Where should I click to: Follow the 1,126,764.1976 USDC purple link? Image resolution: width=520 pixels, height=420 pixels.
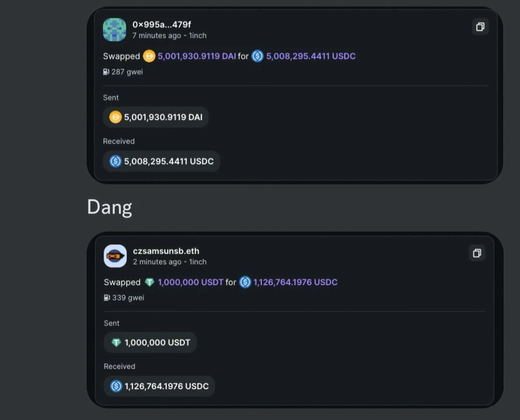[x=295, y=282]
